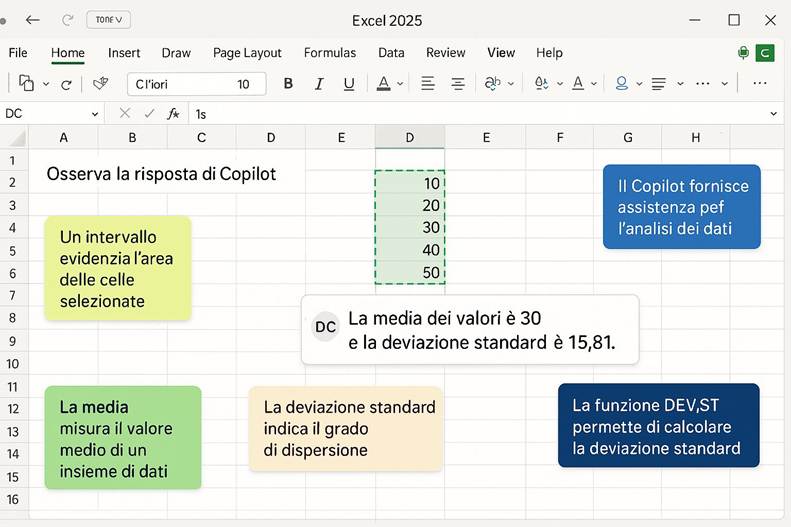Click the dark blue 'La funzione DEV,ST' note
791x527 pixels.
click(x=658, y=426)
